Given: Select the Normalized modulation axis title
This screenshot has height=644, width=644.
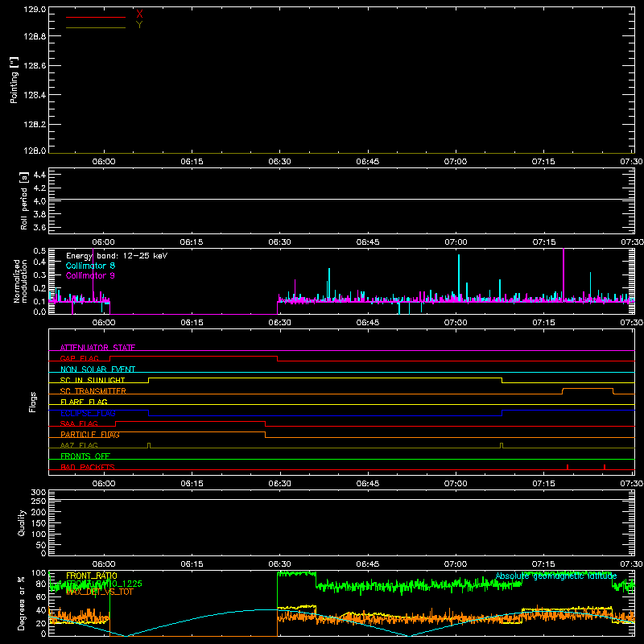Looking at the screenshot, I should (x=20, y=281).
